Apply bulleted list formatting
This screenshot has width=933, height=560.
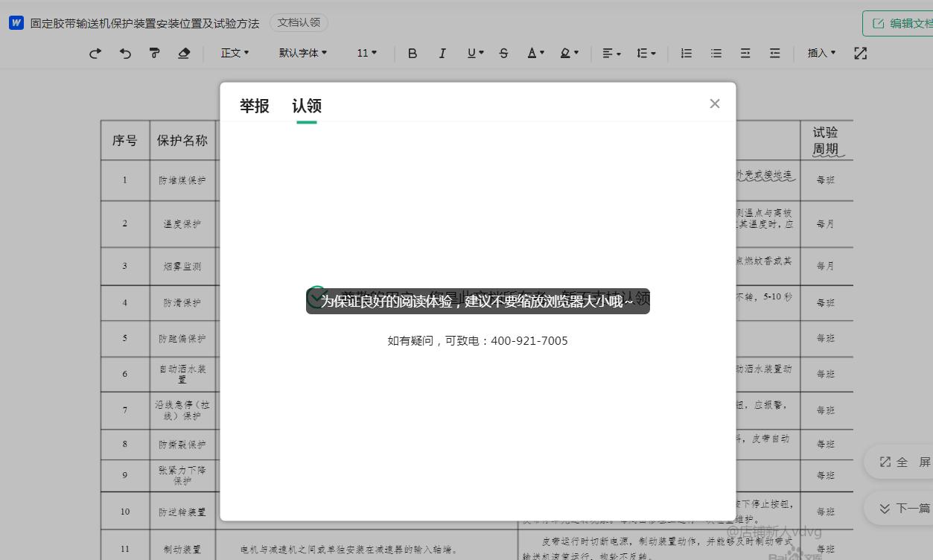point(716,53)
